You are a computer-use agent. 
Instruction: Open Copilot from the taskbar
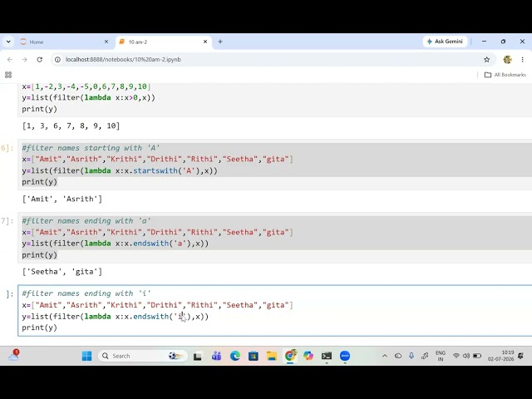pos(308,356)
